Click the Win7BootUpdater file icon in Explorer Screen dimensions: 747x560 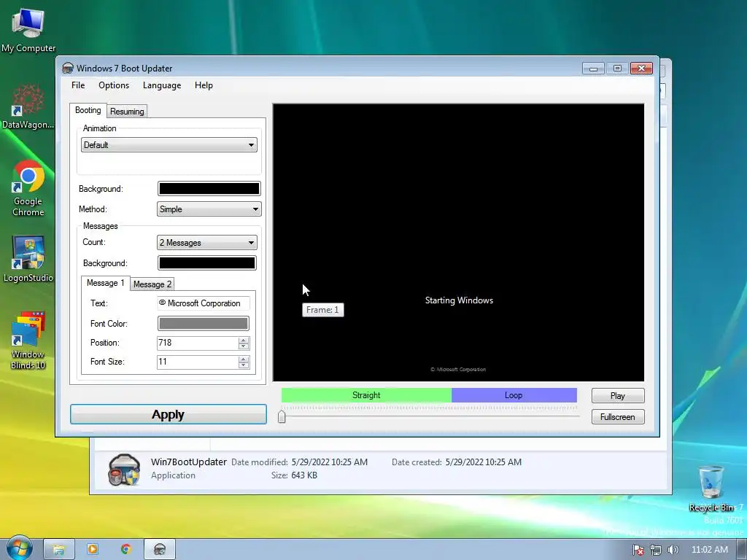124,470
